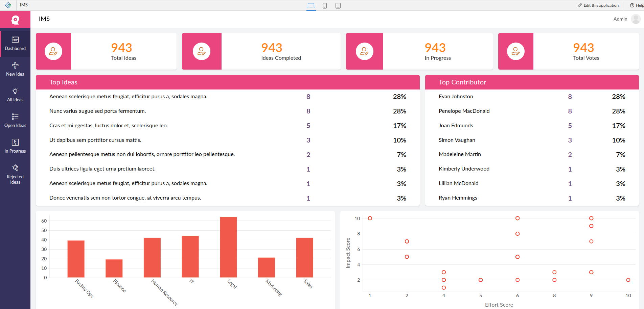Click the pink IMS app logo icon
Image resolution: width=644 pixels, height=309 pixels.
click(x=15, y=19)
